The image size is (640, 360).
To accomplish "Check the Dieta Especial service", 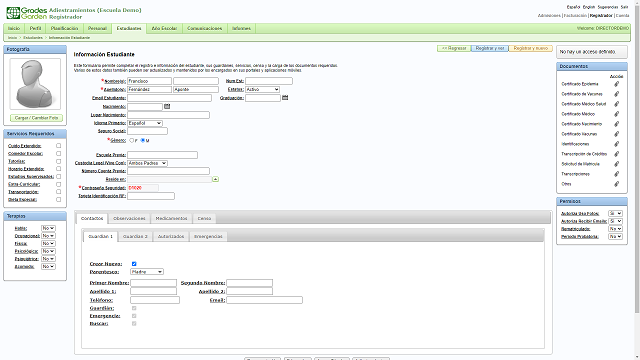I will coord(58,200).
